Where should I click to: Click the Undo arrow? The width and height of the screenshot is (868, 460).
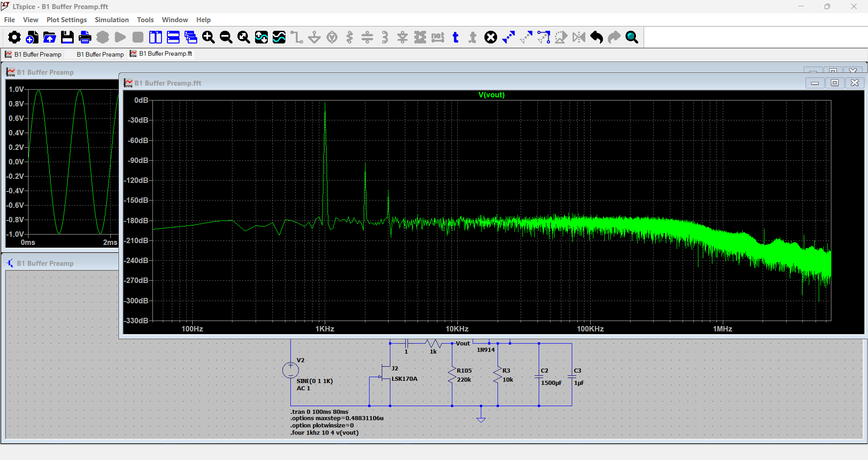597,37
